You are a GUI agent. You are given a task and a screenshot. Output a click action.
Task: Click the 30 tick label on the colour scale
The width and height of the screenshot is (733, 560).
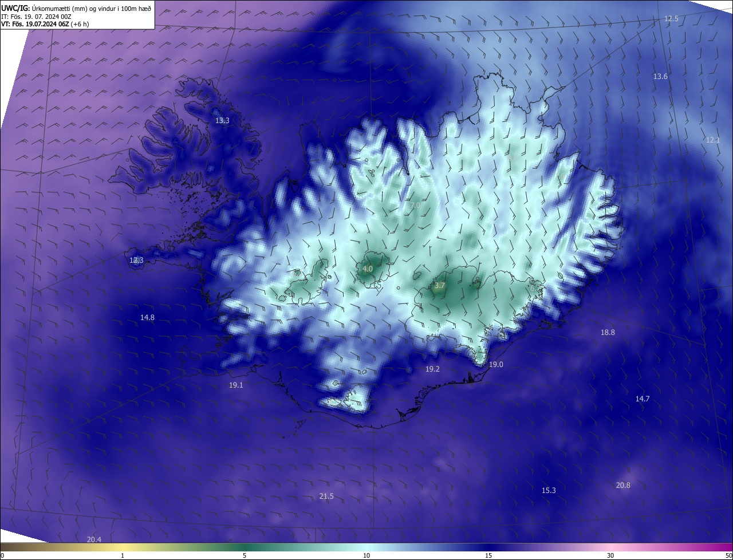click(610, 555)
